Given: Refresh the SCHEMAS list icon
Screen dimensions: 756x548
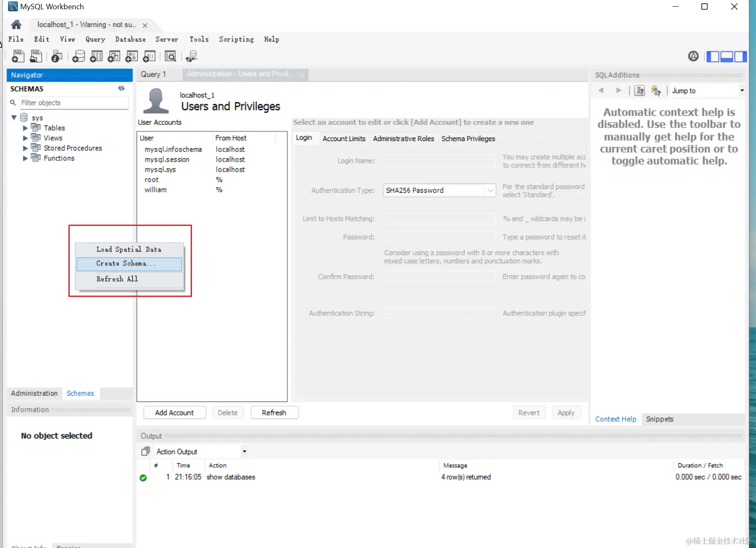Looking at the screenshot, I should coord(121,88).
